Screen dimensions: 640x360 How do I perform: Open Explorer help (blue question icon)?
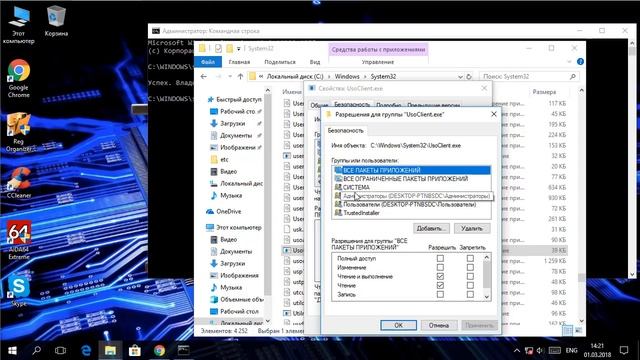[580, 62]
